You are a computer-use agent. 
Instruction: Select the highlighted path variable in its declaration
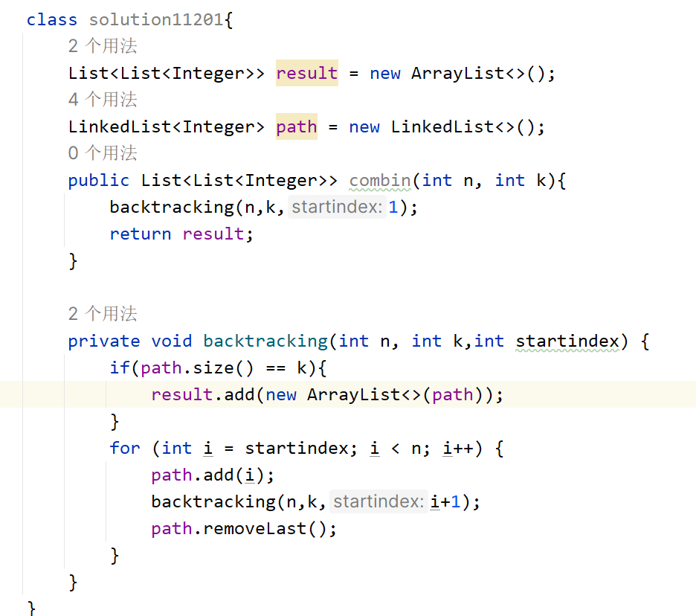point(296,127)
